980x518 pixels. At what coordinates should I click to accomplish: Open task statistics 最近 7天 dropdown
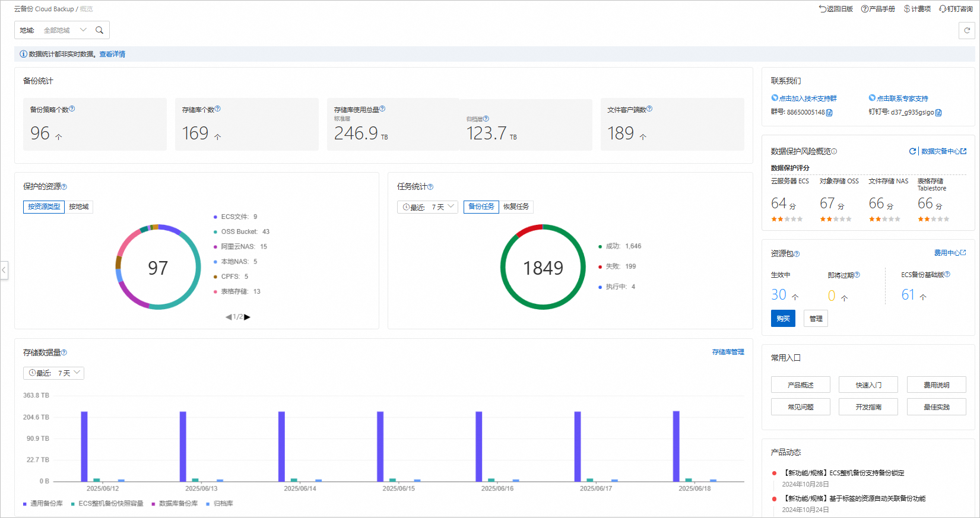[427, 207]
